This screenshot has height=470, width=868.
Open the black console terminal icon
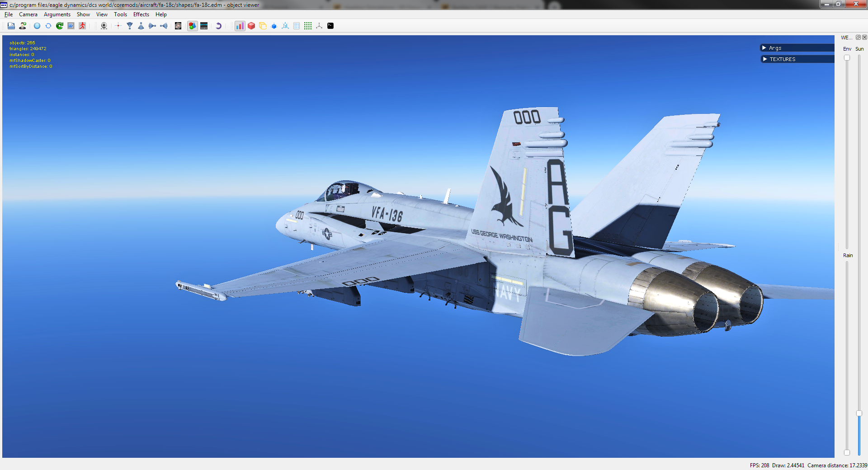click(330, 26)
